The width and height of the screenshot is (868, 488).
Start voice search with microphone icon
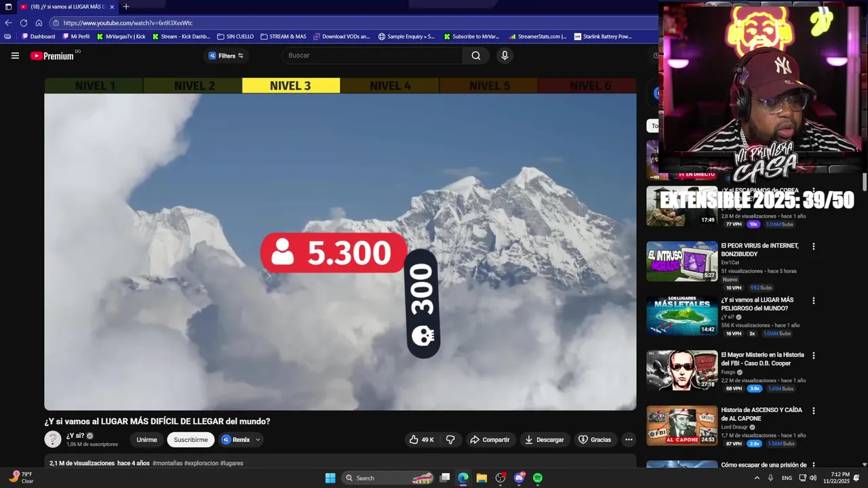point(505,56)
